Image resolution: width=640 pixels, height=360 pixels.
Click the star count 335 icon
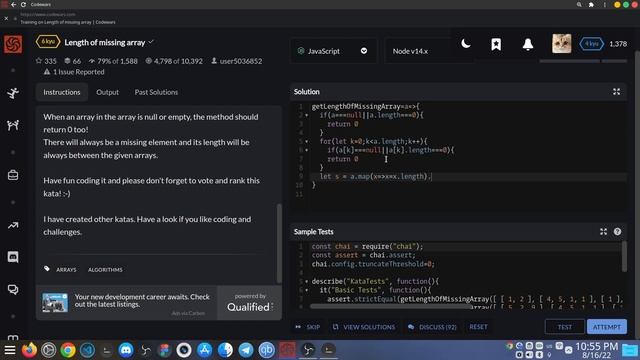click(39, 61)
